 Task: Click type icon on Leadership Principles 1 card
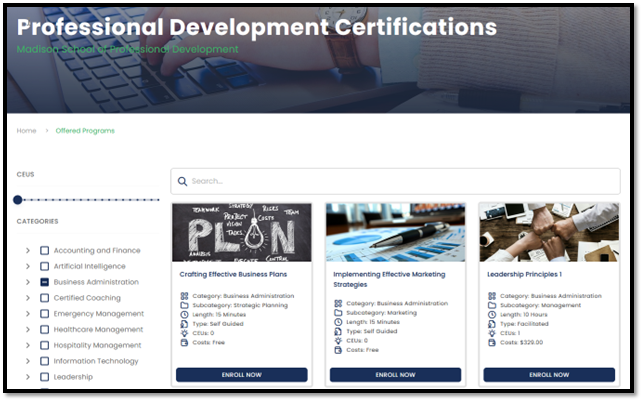point(492,323)
